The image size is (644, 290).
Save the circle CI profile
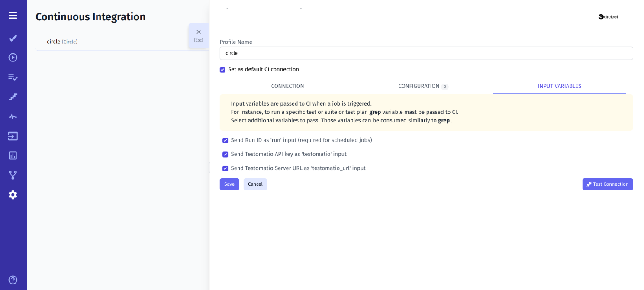pos(229,184)
